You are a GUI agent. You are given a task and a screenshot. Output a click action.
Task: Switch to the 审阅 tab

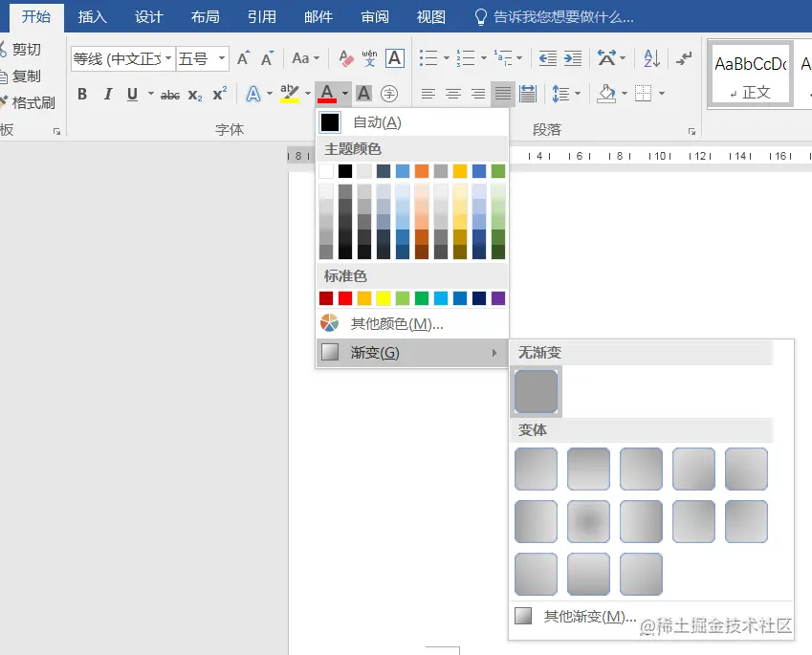[375, 17]
